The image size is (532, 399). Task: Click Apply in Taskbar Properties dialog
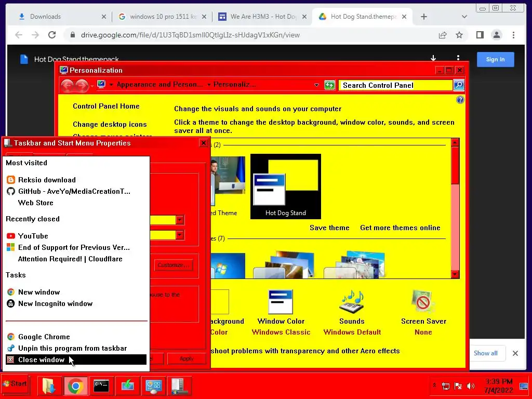click(x=187, y=358)
